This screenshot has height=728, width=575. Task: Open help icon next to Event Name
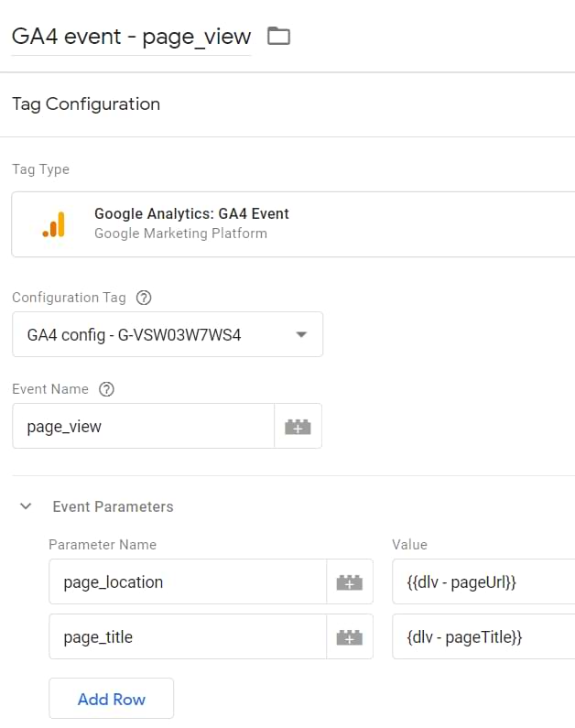(x=106, y=389)
